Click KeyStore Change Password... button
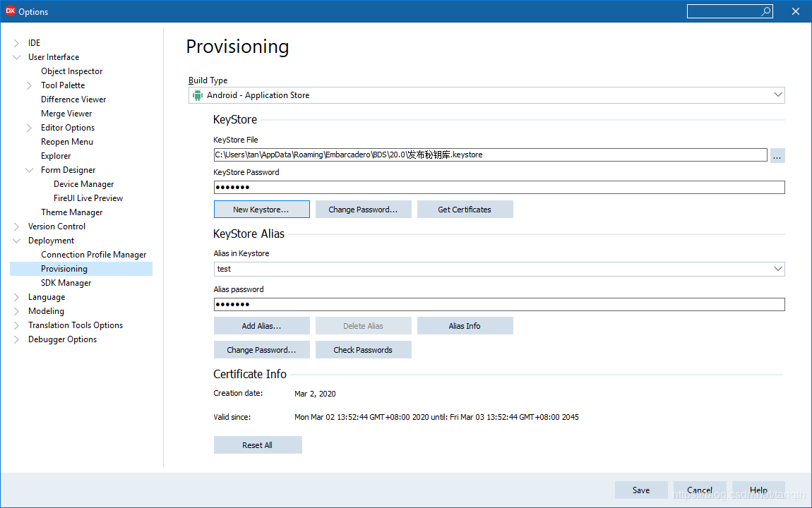The width and height of the screenshot is (812, 508). click(x=363, y=210)
